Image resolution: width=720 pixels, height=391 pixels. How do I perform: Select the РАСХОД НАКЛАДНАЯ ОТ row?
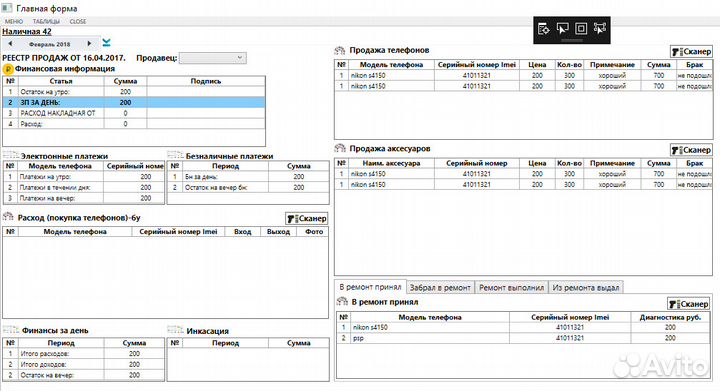pos(134,113)
